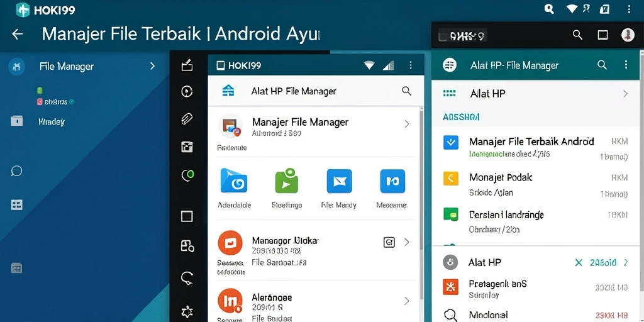Open the File Mandy mail icon
644x322 pixels.
pyautogui.click(x=339, y=180)
